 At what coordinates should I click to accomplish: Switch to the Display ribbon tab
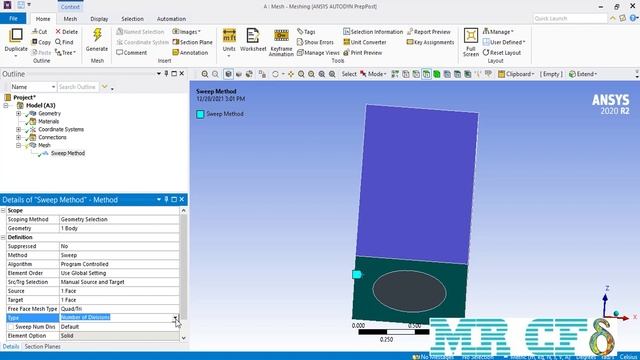pos(99,19)
